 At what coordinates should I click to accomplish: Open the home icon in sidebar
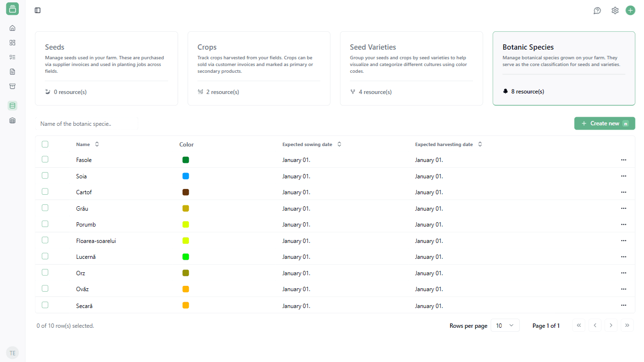coord(13,28)
